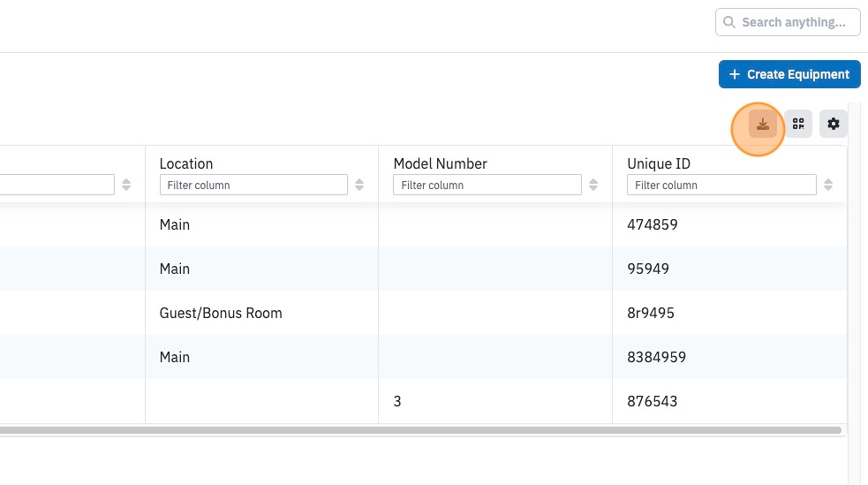Click Main location in the 95949 row
Viewport: 868px width, 485px height.
(x=262, y=269)
